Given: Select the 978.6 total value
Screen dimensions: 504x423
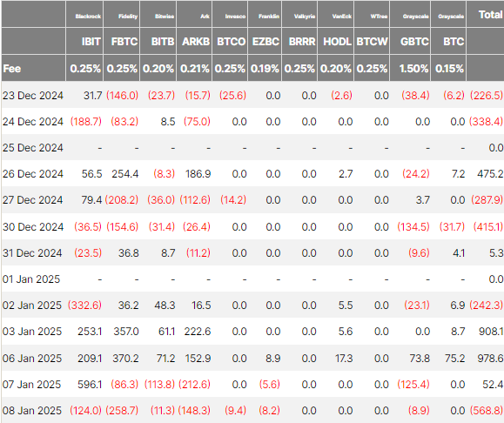Looking at the screenshot, I should tap(490, 358).
